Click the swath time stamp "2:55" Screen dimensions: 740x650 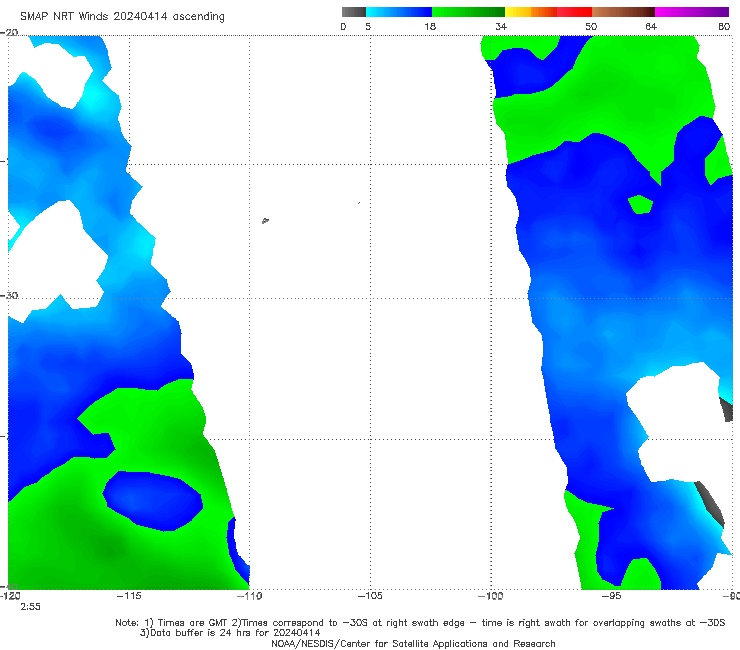coord(30,607)
